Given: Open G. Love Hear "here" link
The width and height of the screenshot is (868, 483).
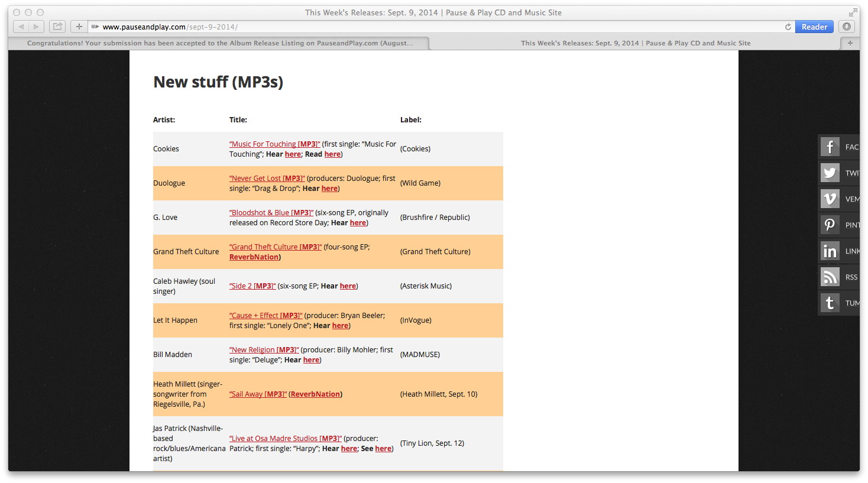Looking at the screenshot, I should (358, 223).
